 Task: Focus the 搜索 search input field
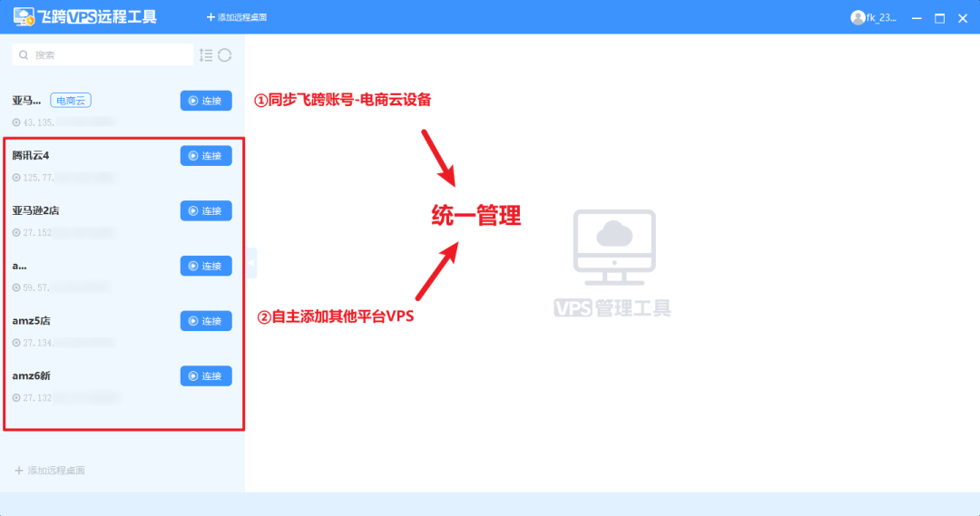pos(103,55)
